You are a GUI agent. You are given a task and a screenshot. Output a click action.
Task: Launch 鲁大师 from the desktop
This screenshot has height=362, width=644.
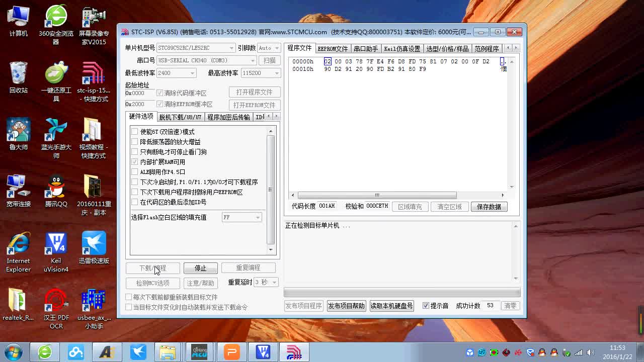click(19, 135)
